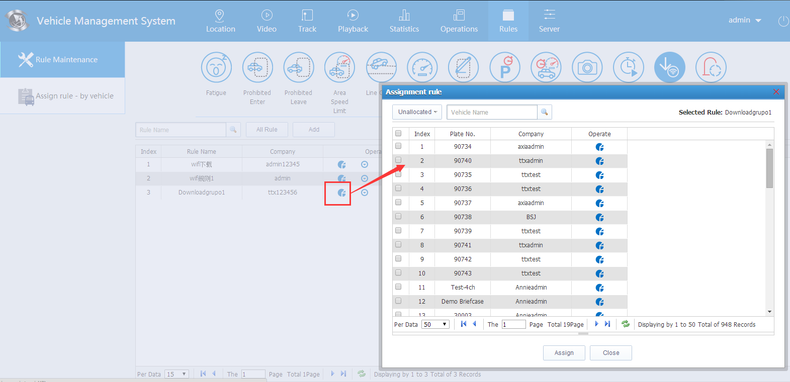Click the page number field in dialog
The image size is (790, 382).
513,324
